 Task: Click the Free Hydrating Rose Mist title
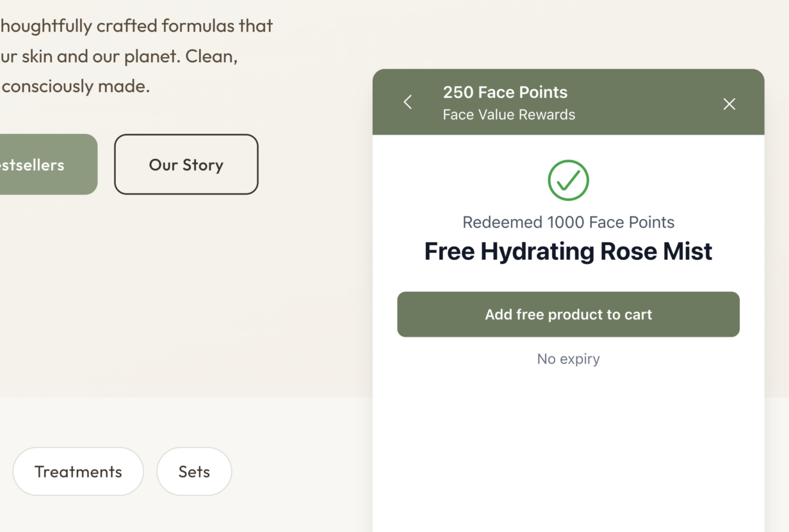click(568, 251)
